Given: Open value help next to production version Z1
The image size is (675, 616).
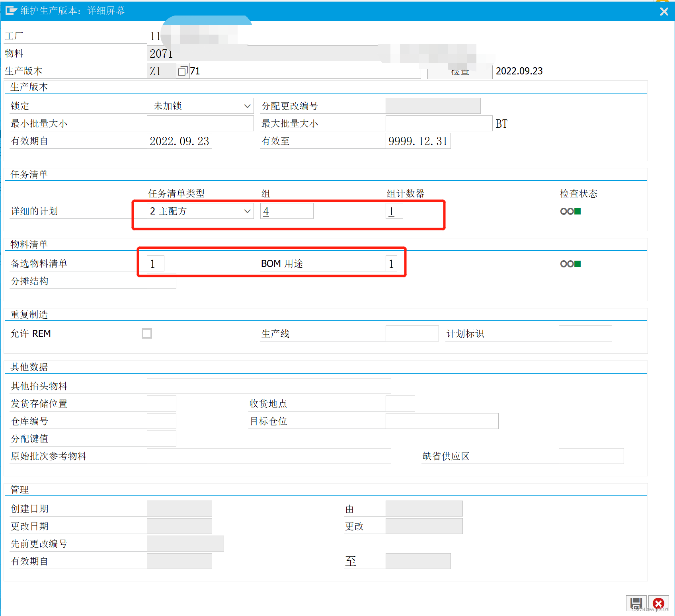Looking at the screenshot, I should click(183, 71).
